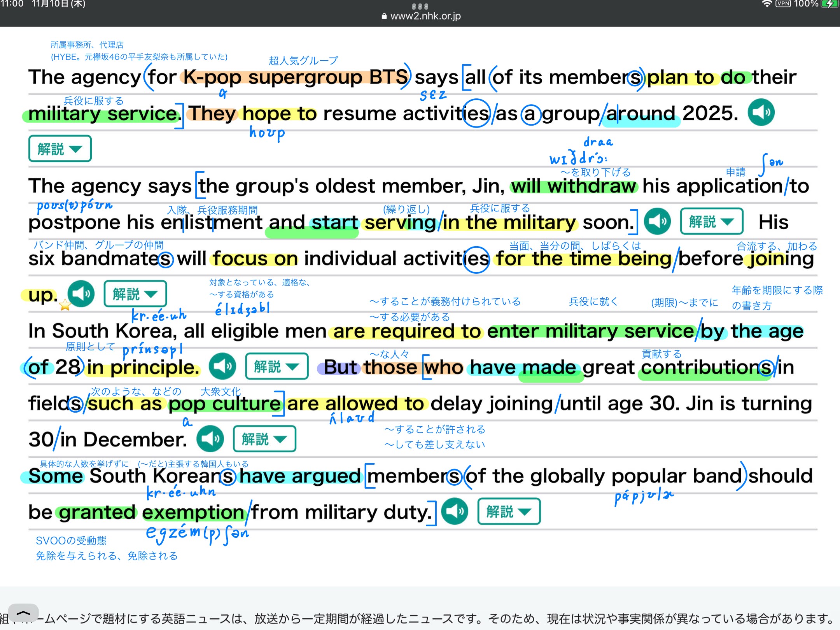Tap the highlighted phrase 'are required to'

click(x=407, y=332)
